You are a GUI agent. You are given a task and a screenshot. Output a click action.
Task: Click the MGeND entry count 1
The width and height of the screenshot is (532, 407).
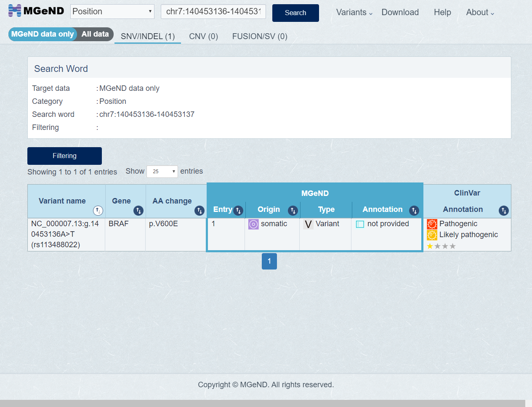213,224
